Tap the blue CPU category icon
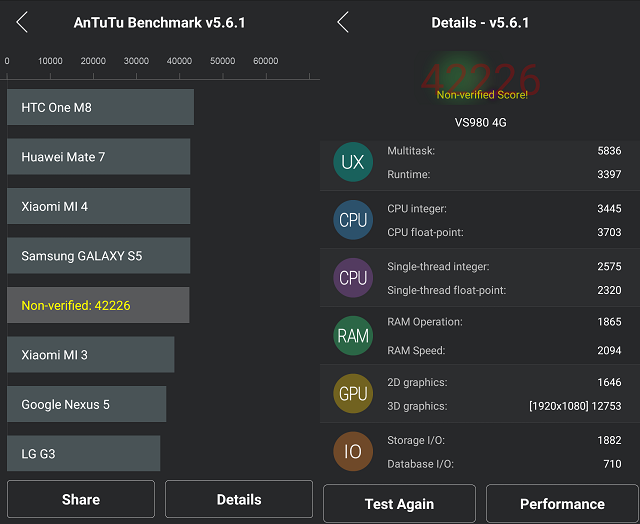This screenshot has height=524, width=640. pyautogui.click(x=353, y=220)
